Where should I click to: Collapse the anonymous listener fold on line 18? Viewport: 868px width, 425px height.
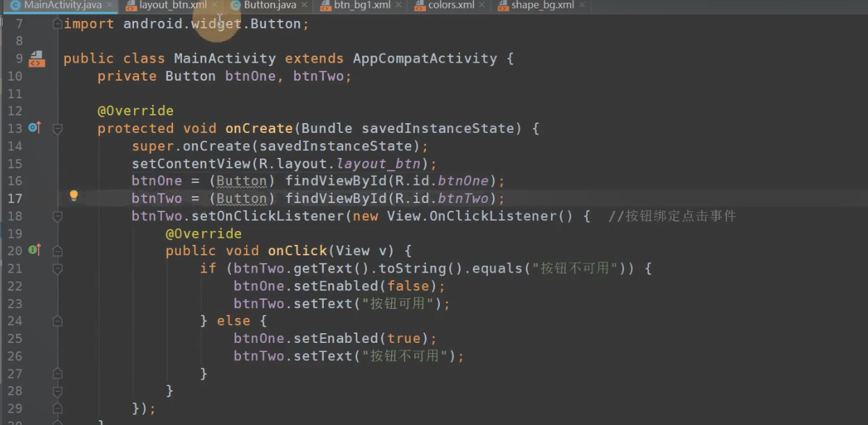coord(58,216)
